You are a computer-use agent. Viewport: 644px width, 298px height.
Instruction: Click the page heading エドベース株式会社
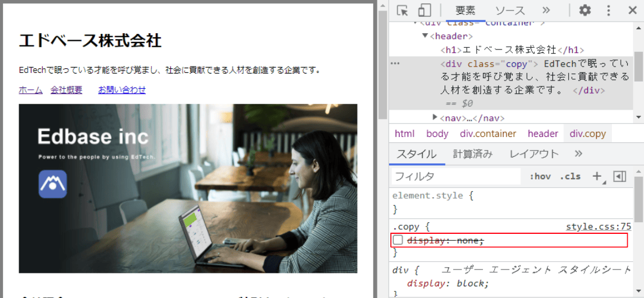(90, 41)
